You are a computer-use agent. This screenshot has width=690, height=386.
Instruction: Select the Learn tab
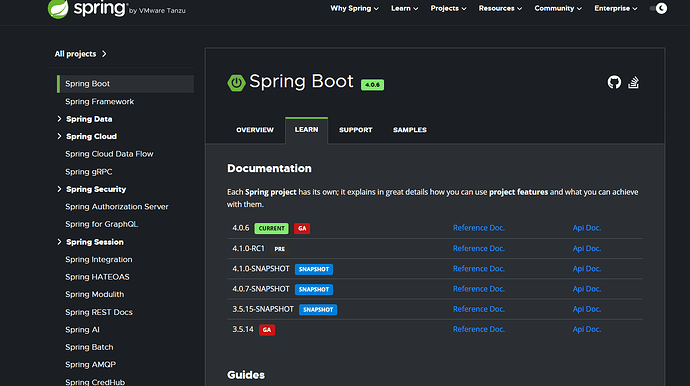(306, 130)
